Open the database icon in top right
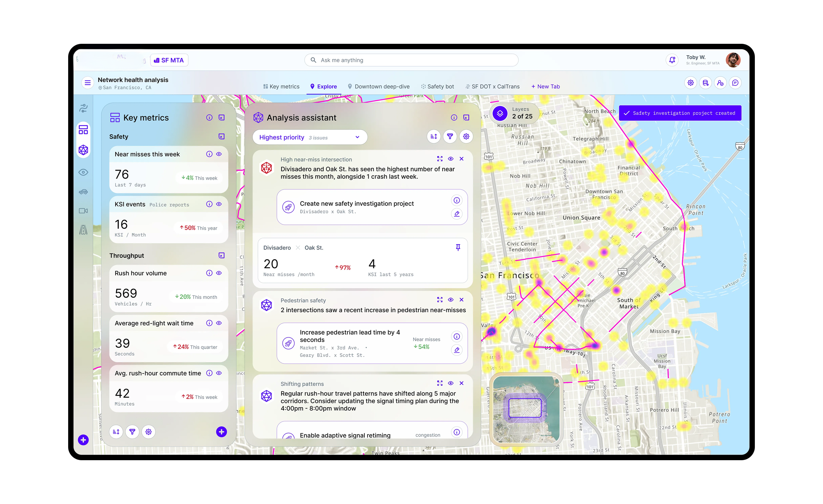This screenshot has width=823, height=504. 705,83
